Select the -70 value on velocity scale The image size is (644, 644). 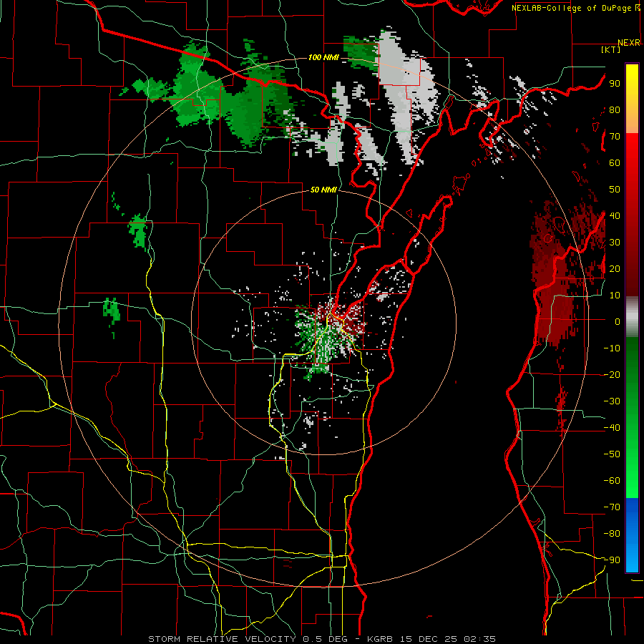pos(612,507)
